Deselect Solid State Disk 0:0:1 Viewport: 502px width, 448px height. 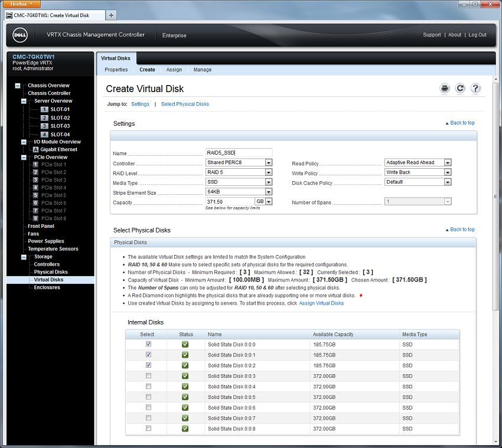148,355
